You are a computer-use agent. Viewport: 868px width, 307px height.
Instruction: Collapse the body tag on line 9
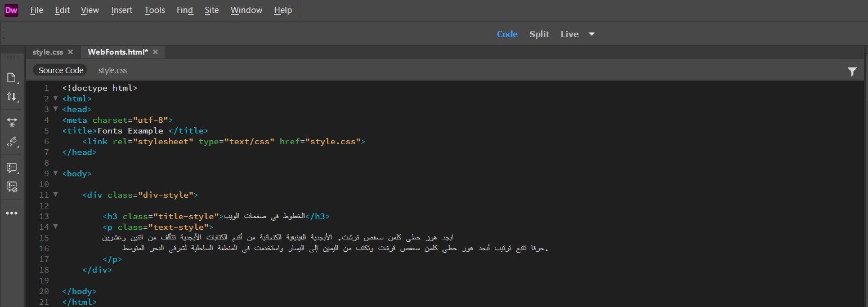[x=55, y=173]
